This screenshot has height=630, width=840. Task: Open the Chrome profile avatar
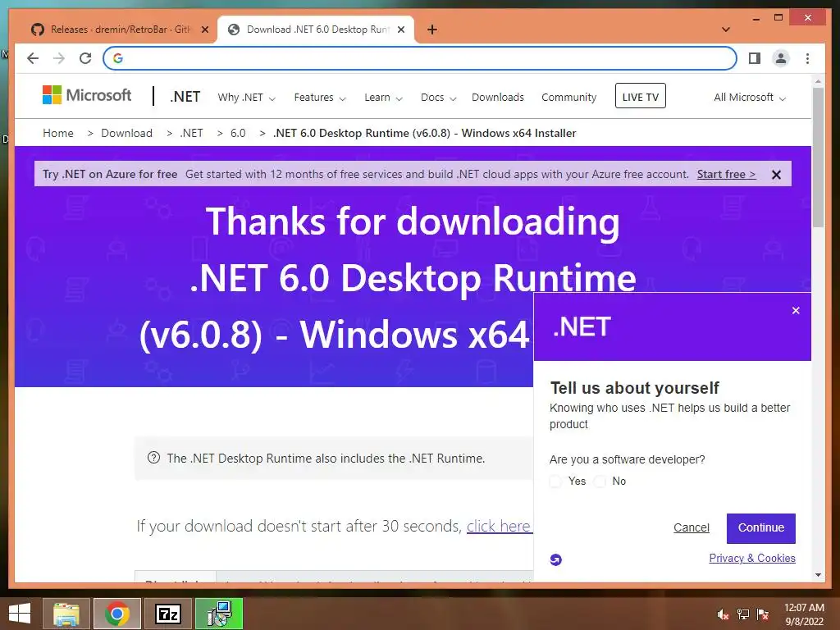pos(781,58)
